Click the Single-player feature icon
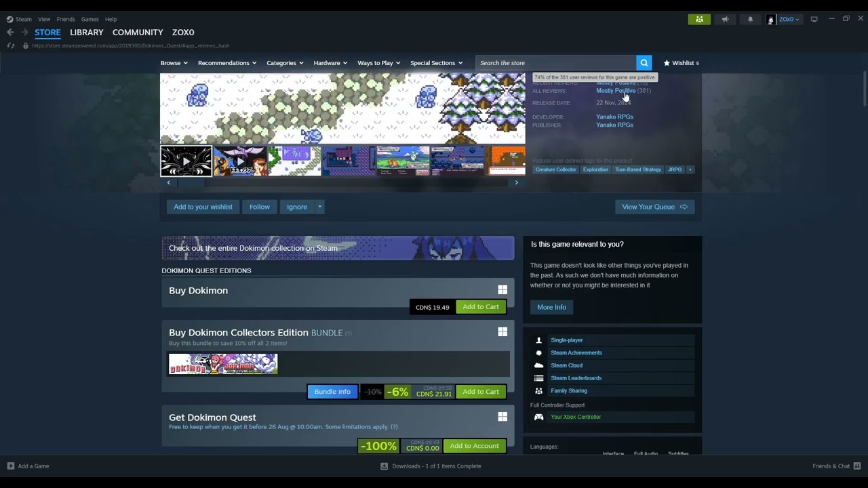868x488 pixels. pos(538,340)
